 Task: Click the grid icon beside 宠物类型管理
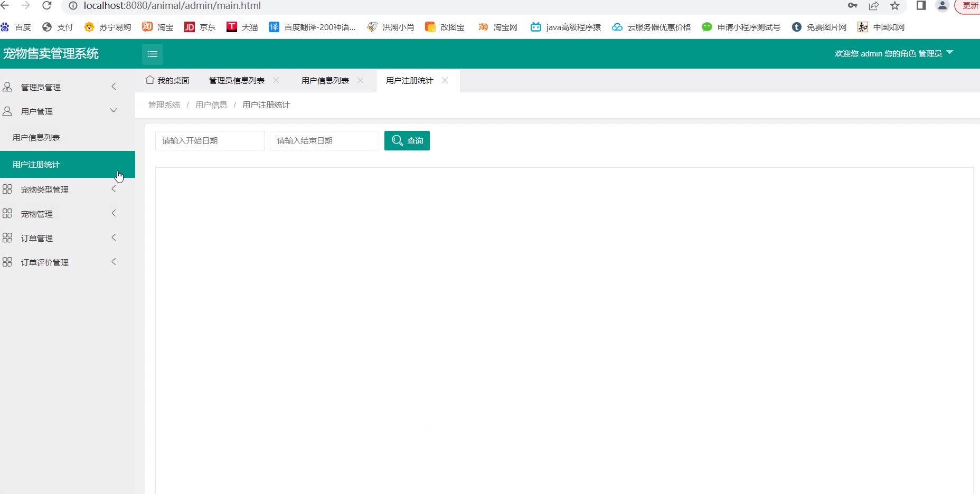coord(7,189)
